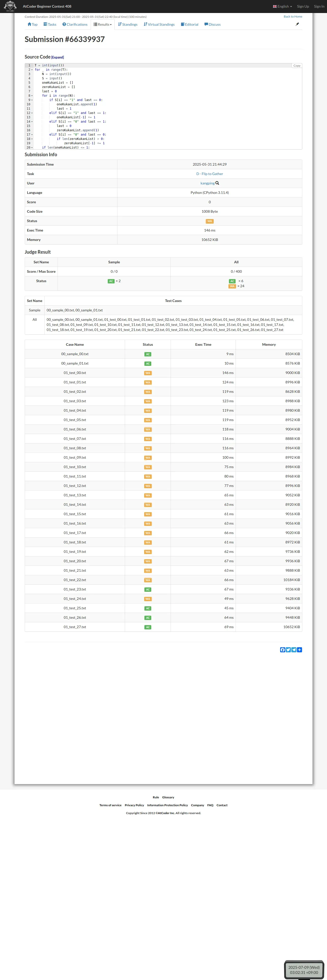Viewport: 327px width, 980px height.
Task: Switch to the Standings tab
Action: point(128,24)
